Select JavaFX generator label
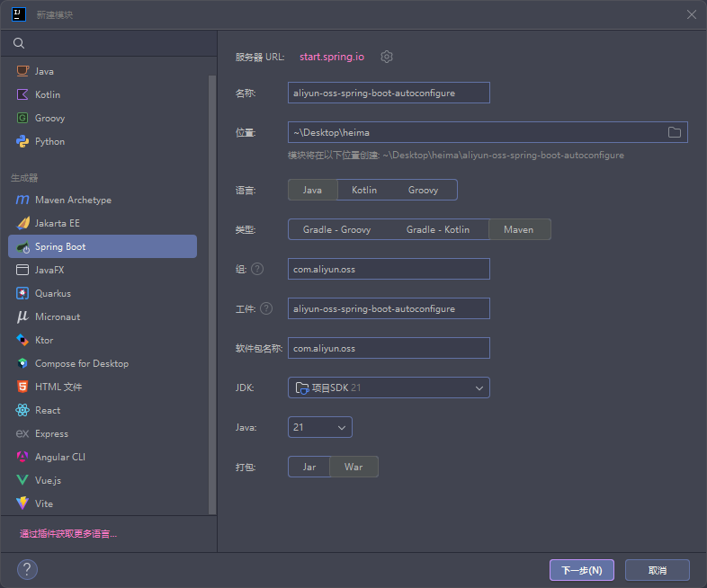The image size is (707, 588). [x=49, y=270]
